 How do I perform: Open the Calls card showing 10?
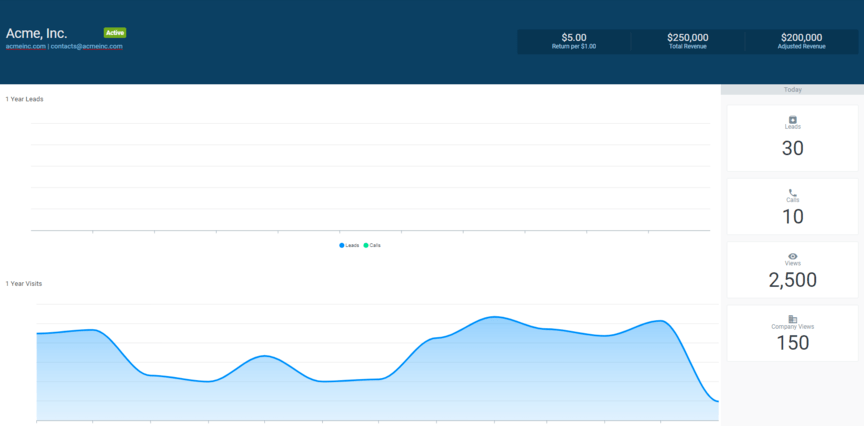pos(792,207)
